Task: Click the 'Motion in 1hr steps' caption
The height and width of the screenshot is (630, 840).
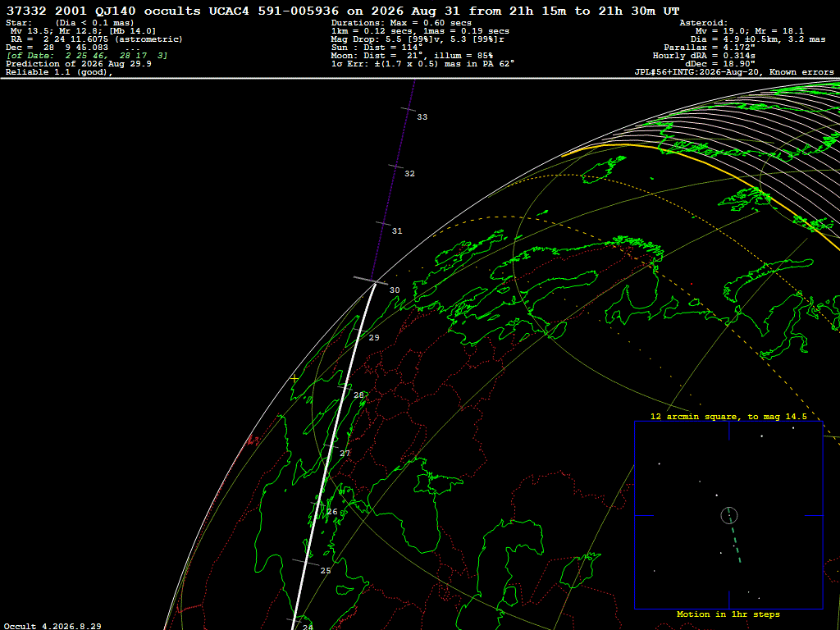Action: [x=728, y=614]
